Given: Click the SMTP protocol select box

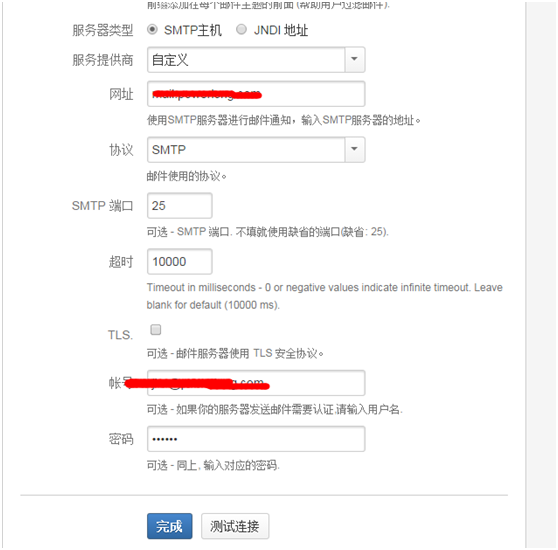Looking at the screenshot, I should 256,149.
